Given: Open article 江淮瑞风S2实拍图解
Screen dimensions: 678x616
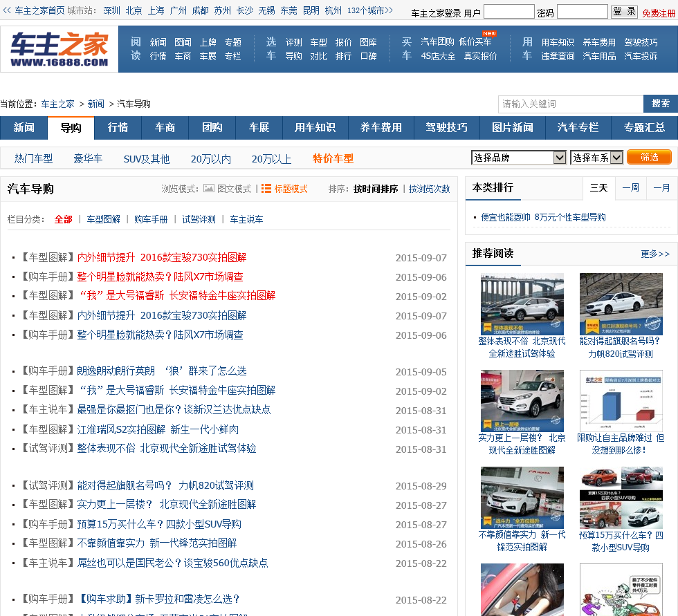Looking at the screenshot, I should click(158, 430).
